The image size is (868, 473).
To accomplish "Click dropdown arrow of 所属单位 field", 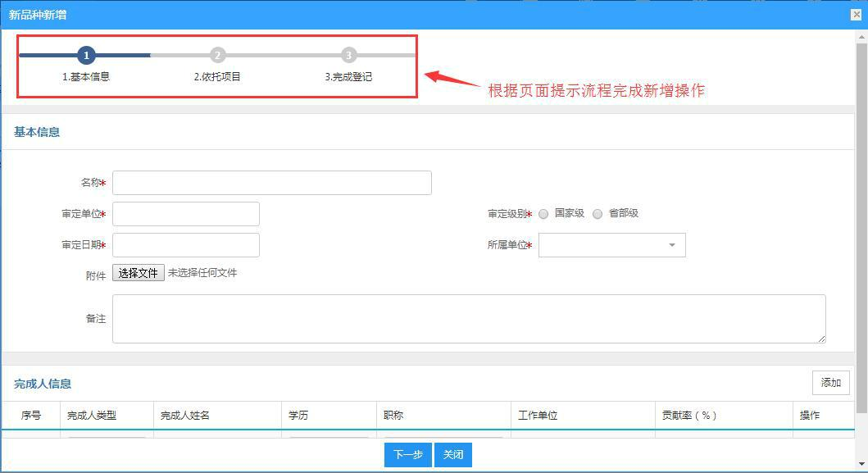I will (x=671, y=245).
